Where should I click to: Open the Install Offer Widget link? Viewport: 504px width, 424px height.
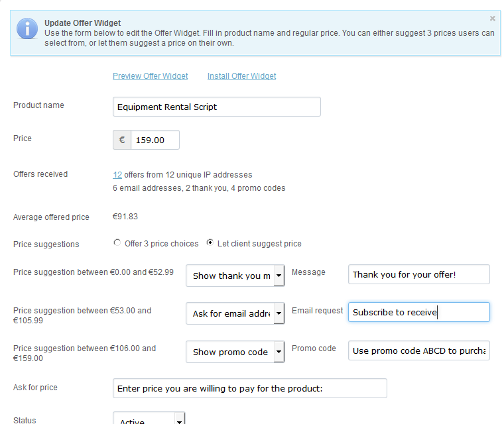241,76
